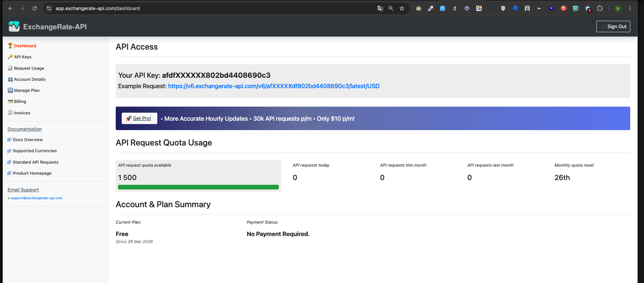Viewport: 644px width, 283px height.
Task: Open the example request URL link
Action: coord(274,86)
